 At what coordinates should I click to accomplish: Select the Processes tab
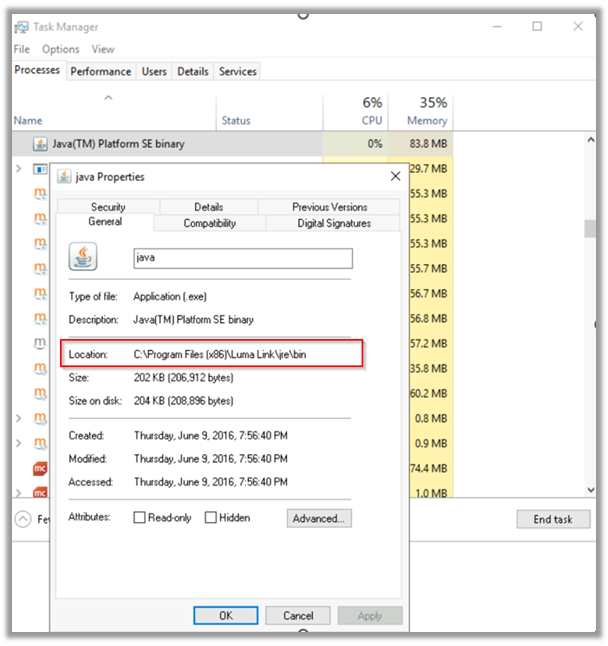click(37, 70)
